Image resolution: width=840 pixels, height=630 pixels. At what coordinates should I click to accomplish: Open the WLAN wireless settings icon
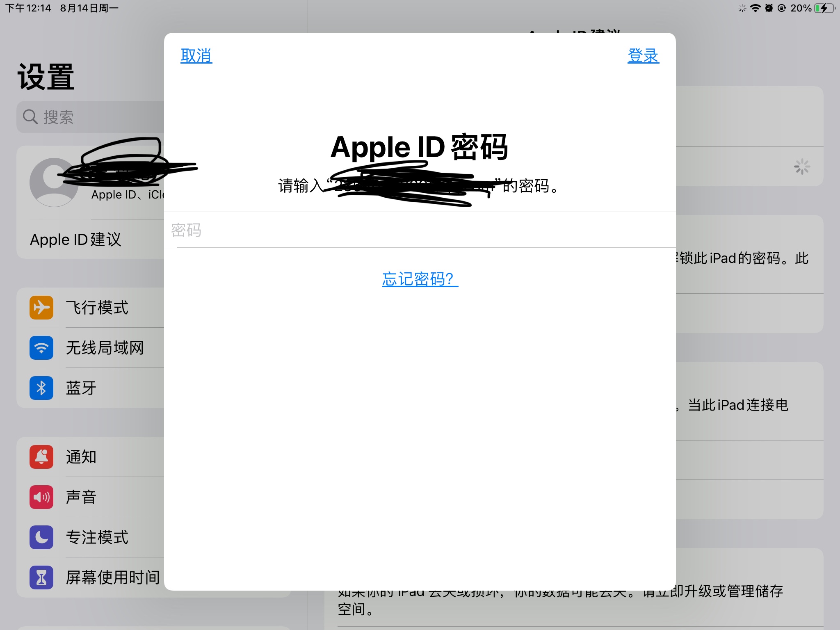click(41, 348)
